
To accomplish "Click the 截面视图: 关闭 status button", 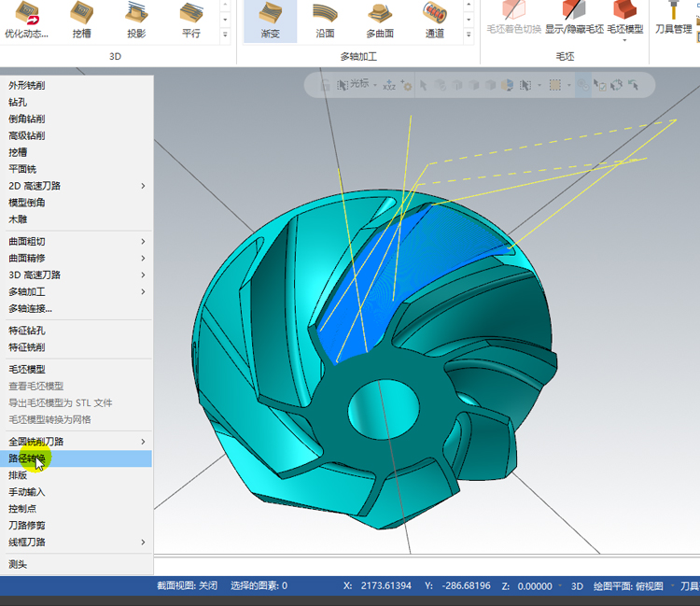I will (187, 585).
